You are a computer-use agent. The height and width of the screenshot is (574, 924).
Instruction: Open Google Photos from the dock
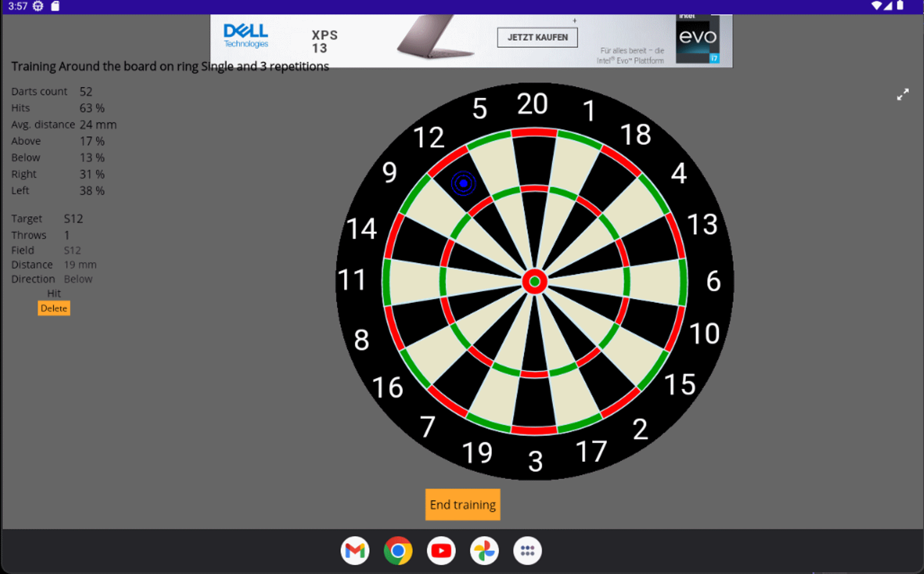coord(484,550)
